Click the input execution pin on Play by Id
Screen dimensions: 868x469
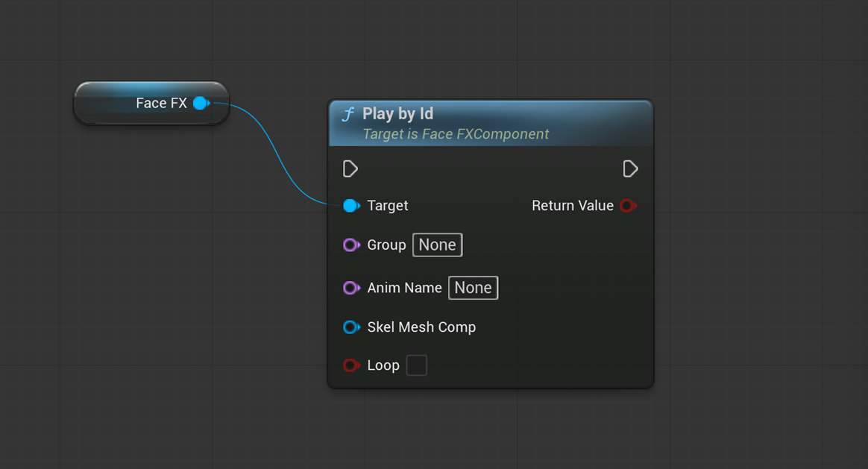tap(350, 169)
